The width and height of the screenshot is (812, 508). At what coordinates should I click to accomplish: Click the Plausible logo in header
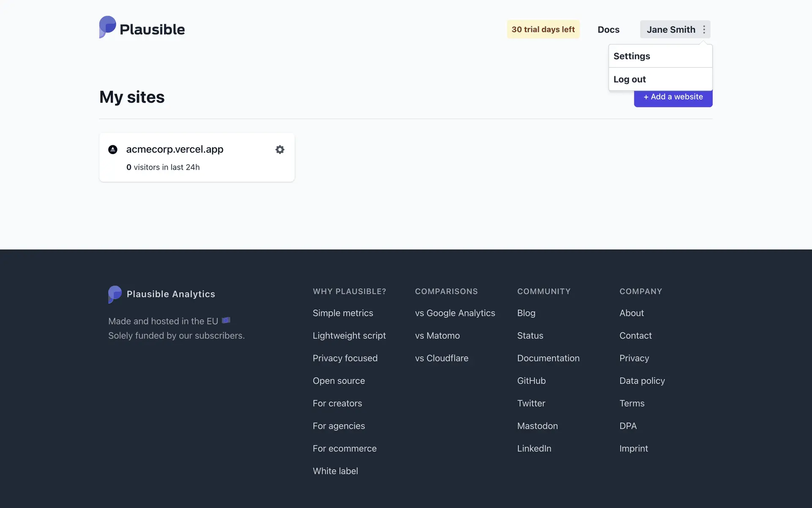pos(142,28)
